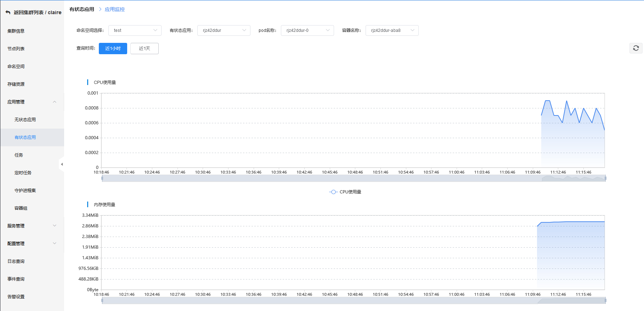Toggle CPU使用量 legend marker
Viewport: 644px width, 311px height.
tap(333, 192)
